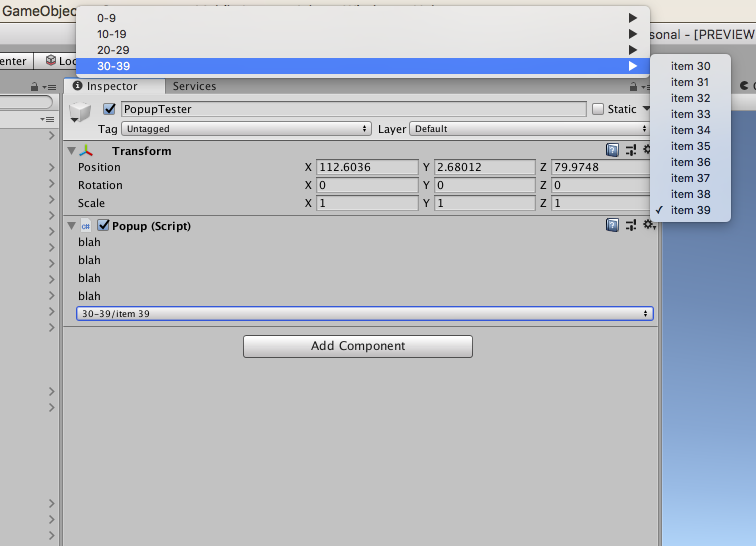This screenshot has width=756, height=546.
Task: Click the C# script icon beside Popup
Action: 86,226
